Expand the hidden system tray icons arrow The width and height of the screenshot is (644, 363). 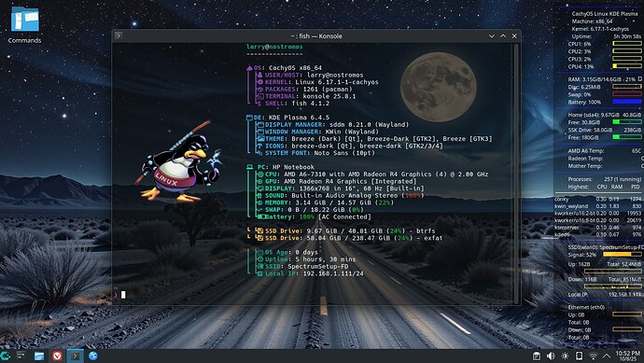pos(607,356)
